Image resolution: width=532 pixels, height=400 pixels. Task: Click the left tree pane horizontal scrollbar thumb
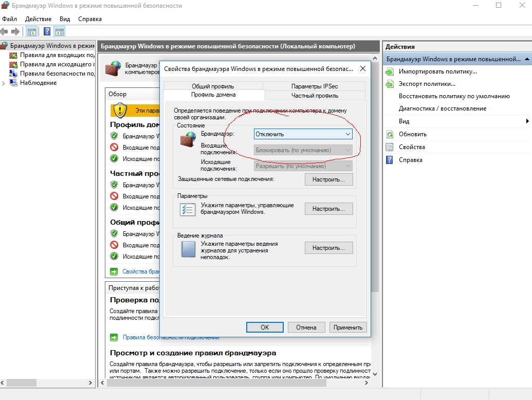tap(22, 383)
